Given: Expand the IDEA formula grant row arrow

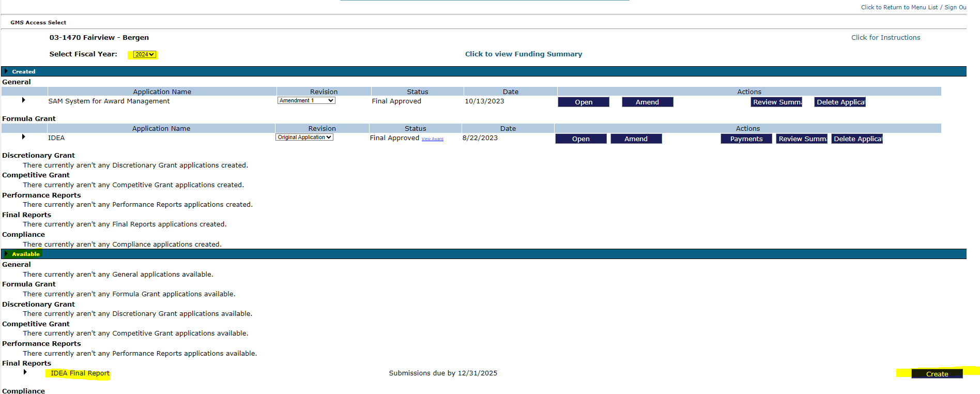Looking at the screenshot, I should (x=23, y=137).
